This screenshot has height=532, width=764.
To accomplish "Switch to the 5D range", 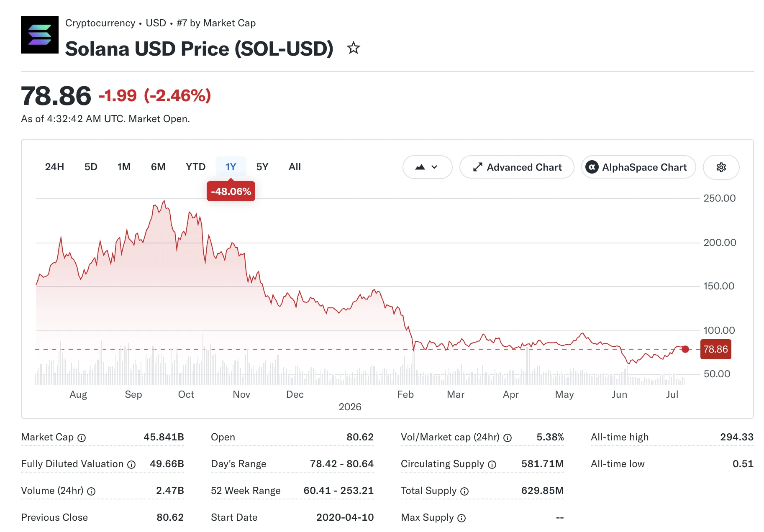I will (x=91, y=167).
